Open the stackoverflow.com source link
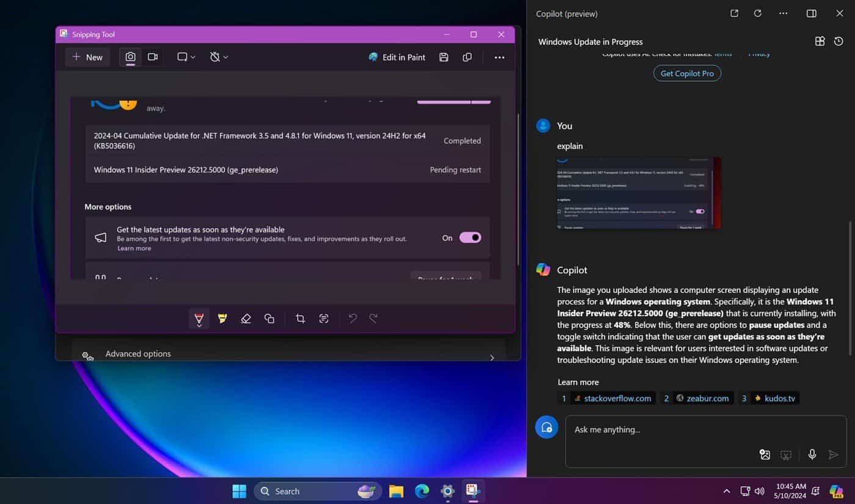Image resolution: width=855 pixels, height=504 pixels. (614, 398)
